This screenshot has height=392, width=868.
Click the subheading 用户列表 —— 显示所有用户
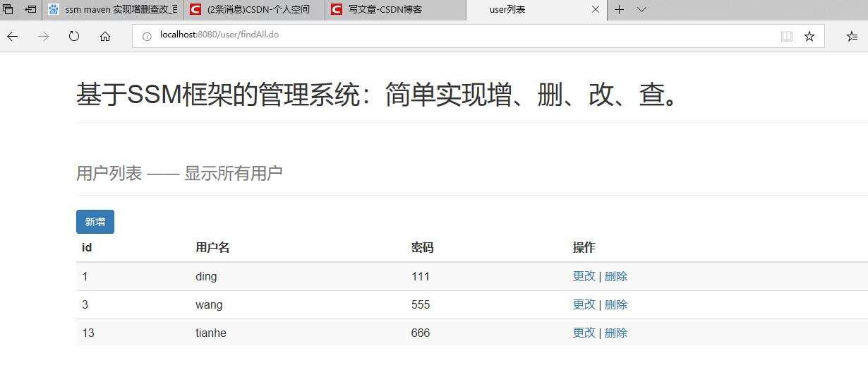pyautogui.click(x=179, y=173)
